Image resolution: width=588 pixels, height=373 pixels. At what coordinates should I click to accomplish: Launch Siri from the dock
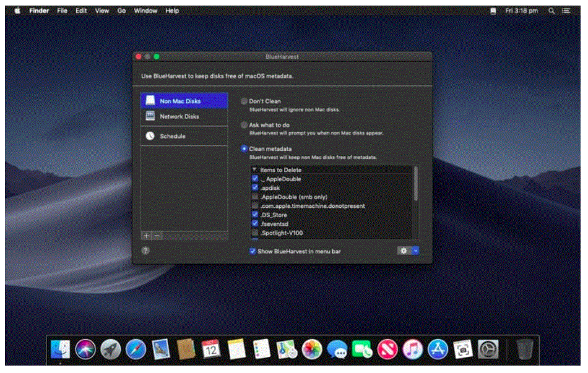click(85, 349)
